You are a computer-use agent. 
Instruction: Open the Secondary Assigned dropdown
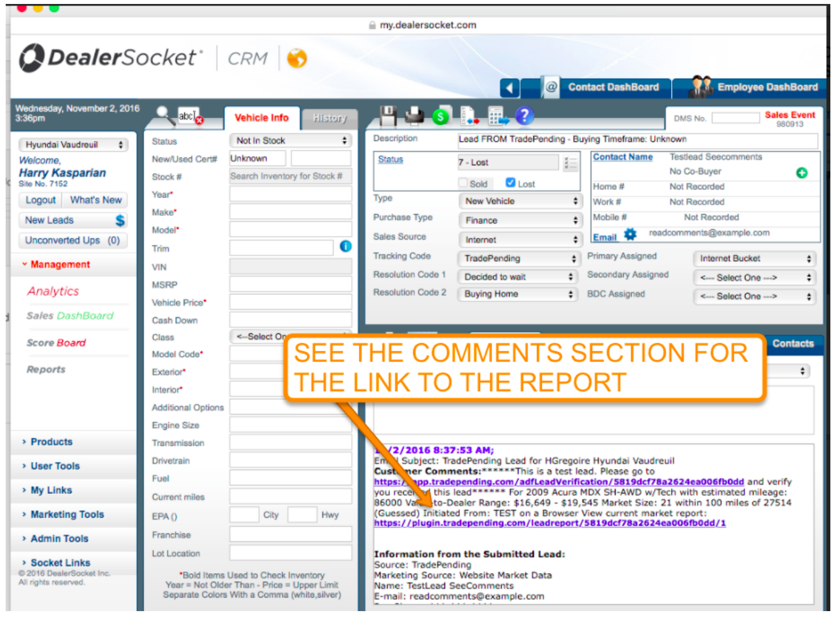(754, 278)
